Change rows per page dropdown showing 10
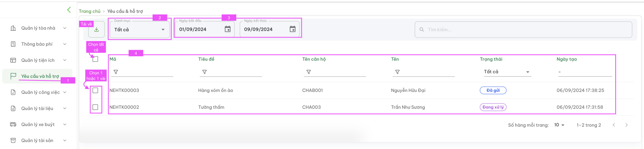The image size is (644, 149). pyautogui.click(x=559, y=125)
